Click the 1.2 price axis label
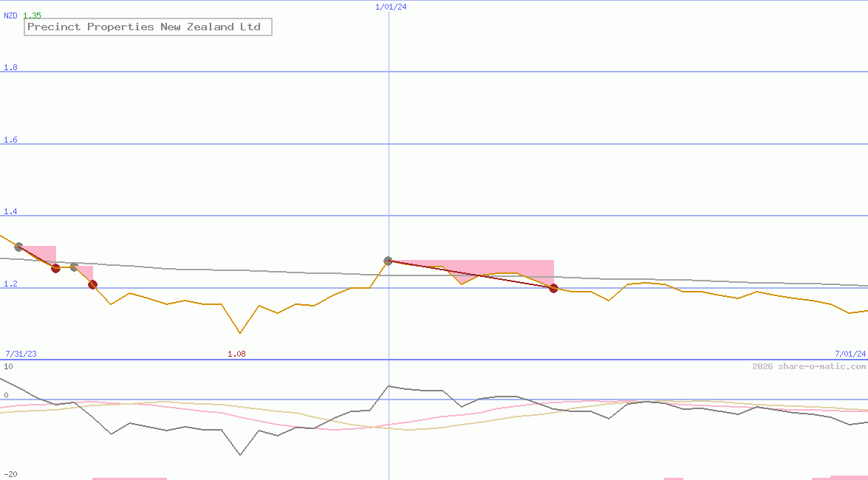Image resolution: width=868 pixels, height=480 pixels. tap(10, 284)
